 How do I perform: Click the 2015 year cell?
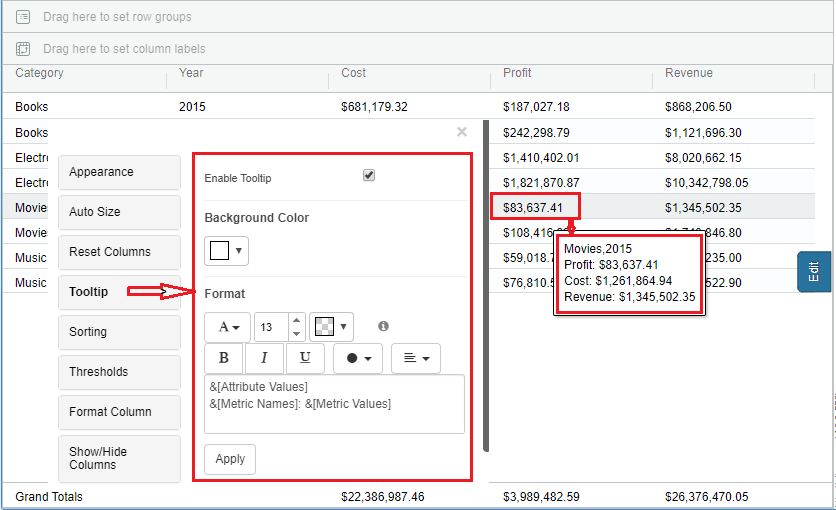coord(192,107)
